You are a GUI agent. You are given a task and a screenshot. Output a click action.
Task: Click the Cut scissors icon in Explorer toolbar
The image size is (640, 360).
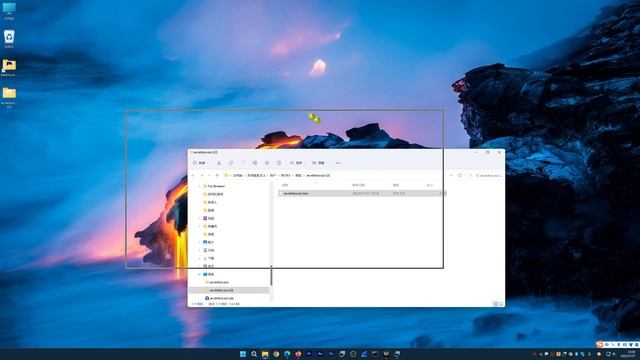click(x=219, y=163)
